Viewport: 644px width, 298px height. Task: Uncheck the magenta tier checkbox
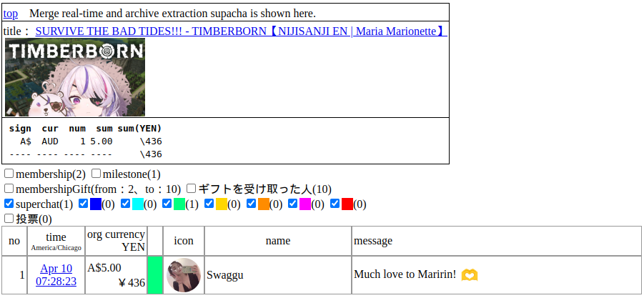coord(293,203)
